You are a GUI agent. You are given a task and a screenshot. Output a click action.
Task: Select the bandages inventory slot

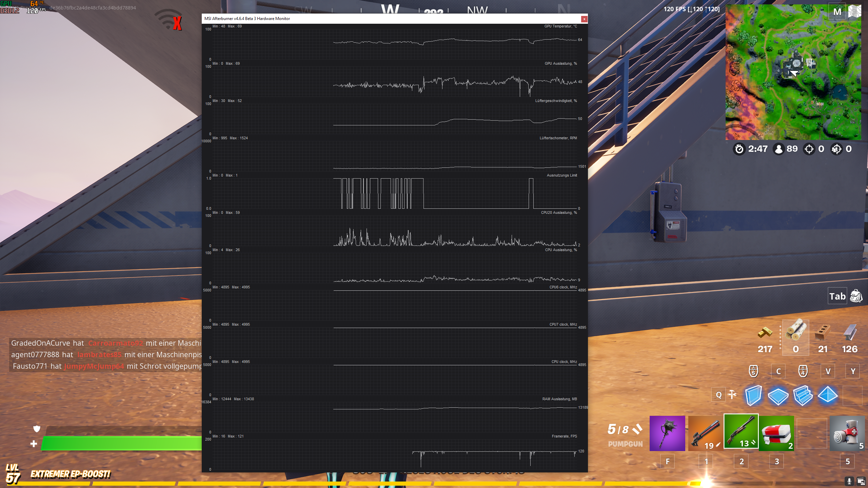847,433
